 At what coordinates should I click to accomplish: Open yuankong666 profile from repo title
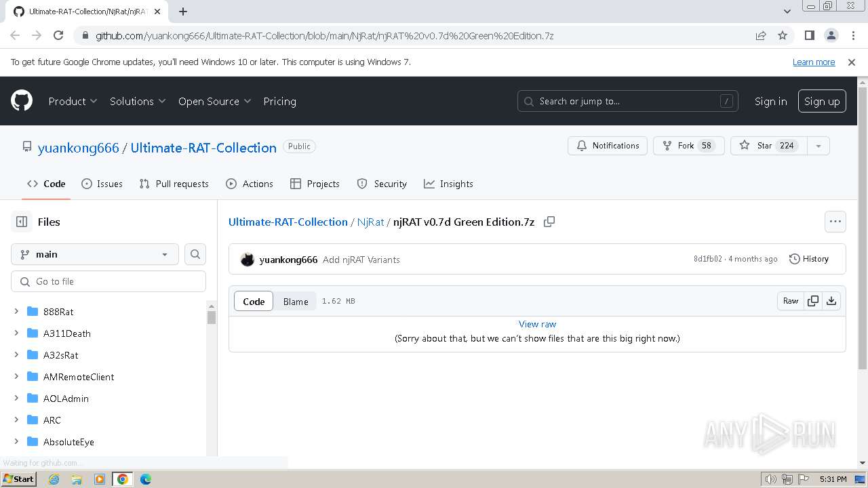tap(79, 148)
